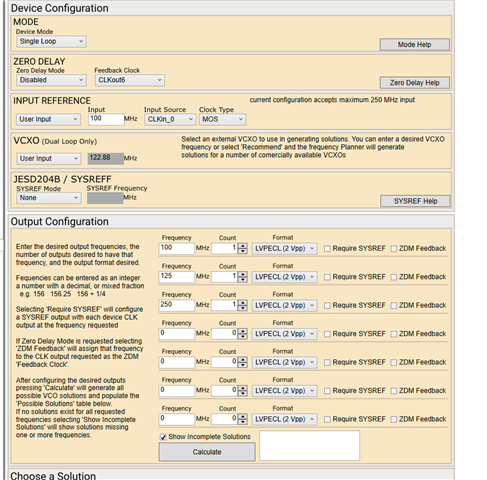
Task: Check ZDM Feedback for the 125 MHz output
Action: (x=394, y=277)
